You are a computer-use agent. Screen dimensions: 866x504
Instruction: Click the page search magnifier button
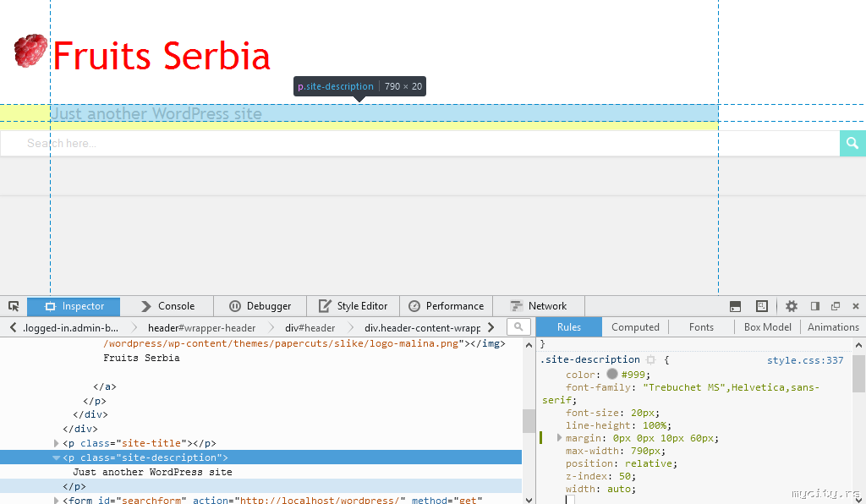pos(852,144)
